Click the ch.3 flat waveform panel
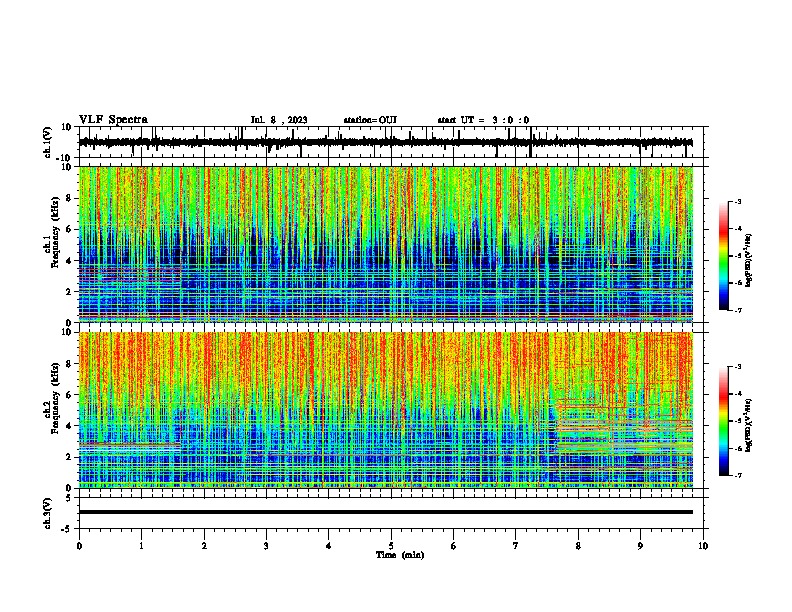The width and height of the screenshot is (792, 612). pyautogui.click(x=391, y=513)
